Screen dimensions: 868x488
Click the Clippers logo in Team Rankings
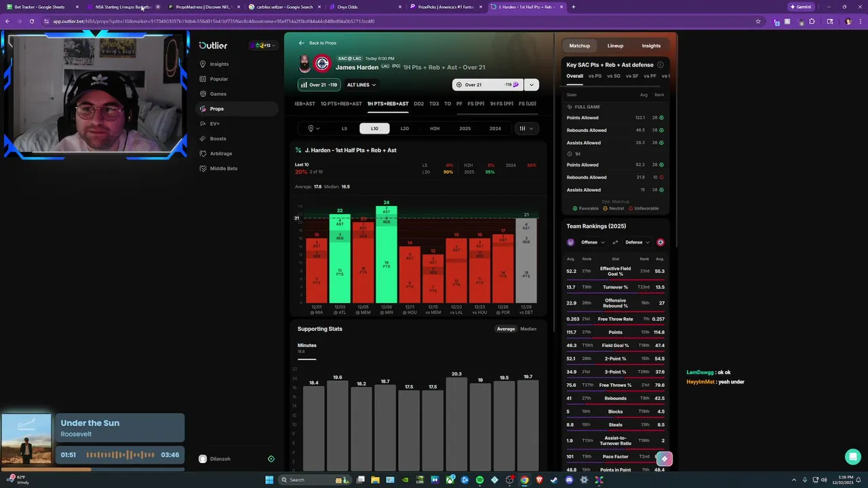click(660, 242)
